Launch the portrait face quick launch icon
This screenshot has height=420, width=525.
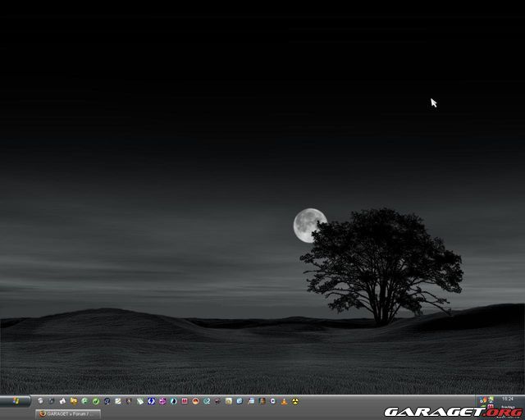pos(262,401)
